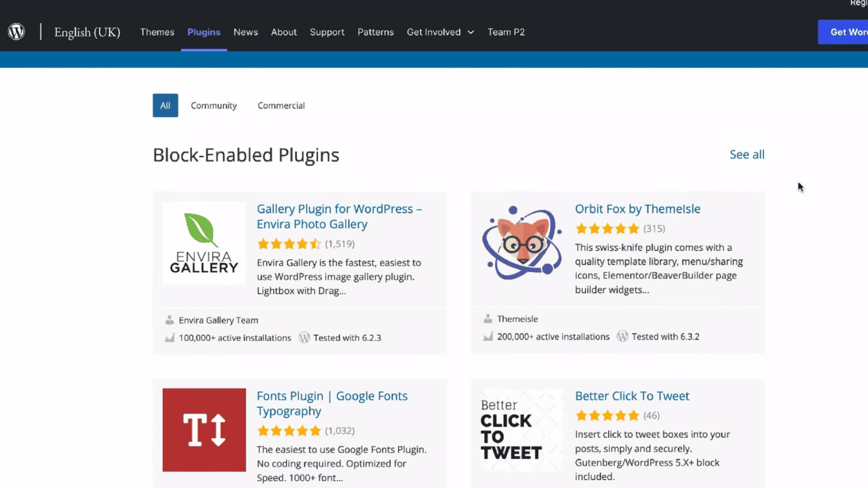Open Fonts Plugin Google Fonts Typography link
The width and height of the screenshot is (868, 488).
332,403
